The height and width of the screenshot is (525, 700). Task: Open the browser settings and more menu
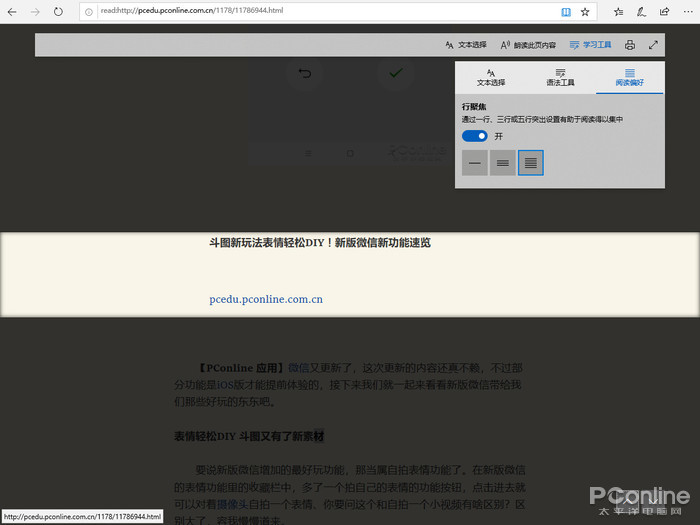[x=688, y=12]
